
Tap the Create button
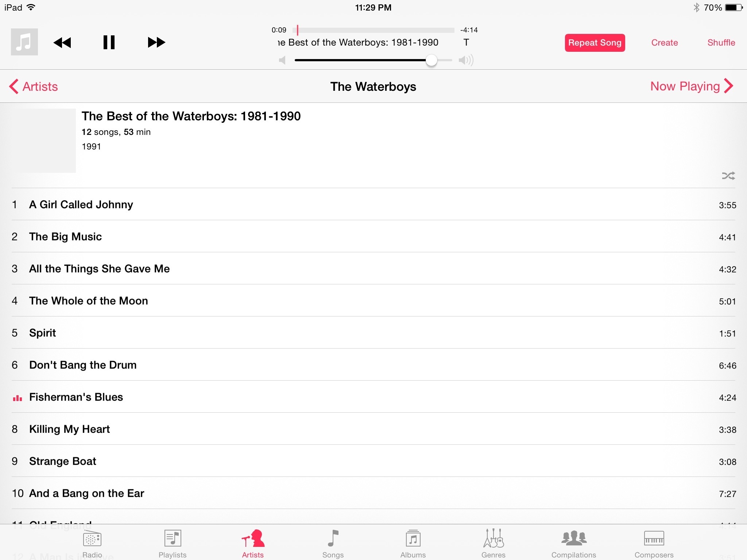(x=665, y=43)
